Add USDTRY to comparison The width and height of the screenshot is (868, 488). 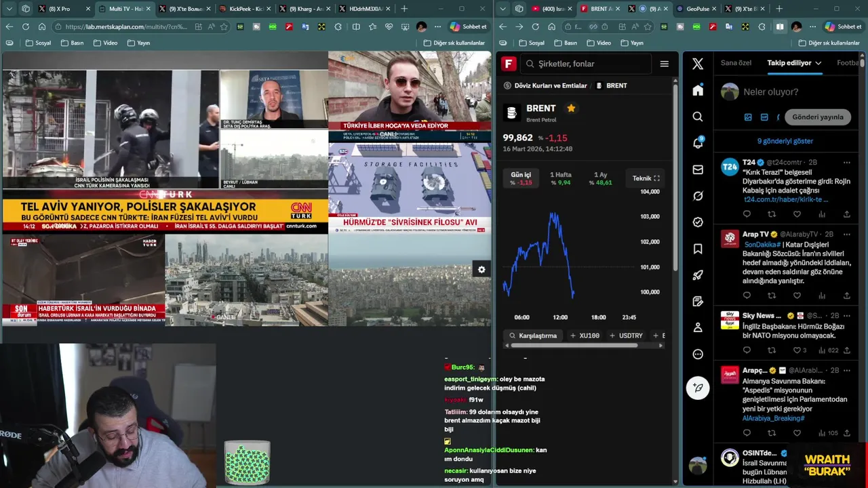click(x=626, y=335)
